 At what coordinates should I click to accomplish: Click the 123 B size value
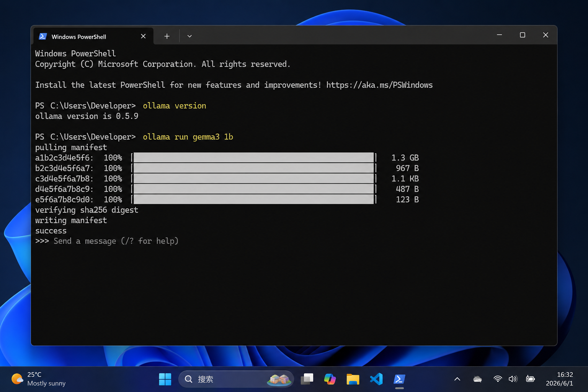[407, 199]
